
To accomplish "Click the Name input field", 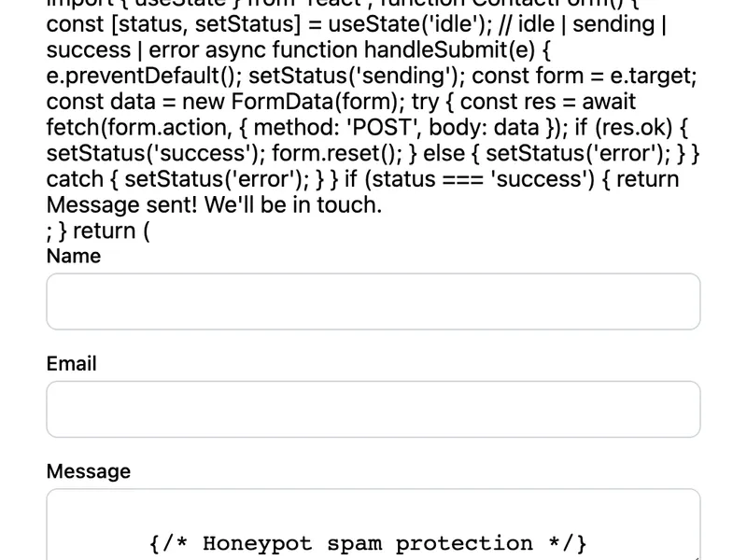I will pyautogui.click(x=373, y=301).
